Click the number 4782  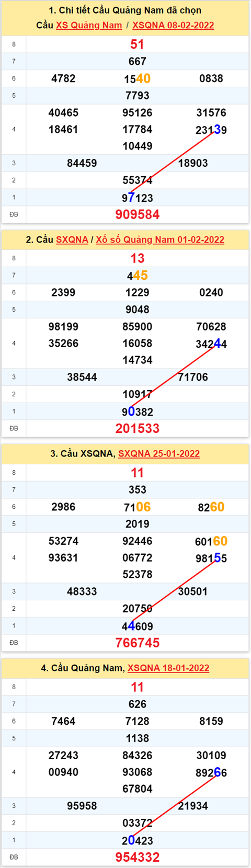(63, 78)
